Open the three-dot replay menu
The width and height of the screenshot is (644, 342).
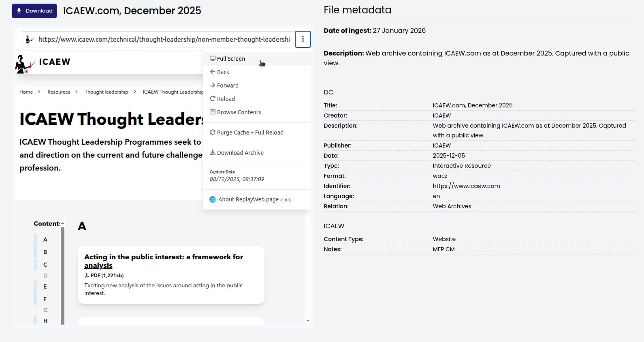pyautogui.click(x=303, y=39)
